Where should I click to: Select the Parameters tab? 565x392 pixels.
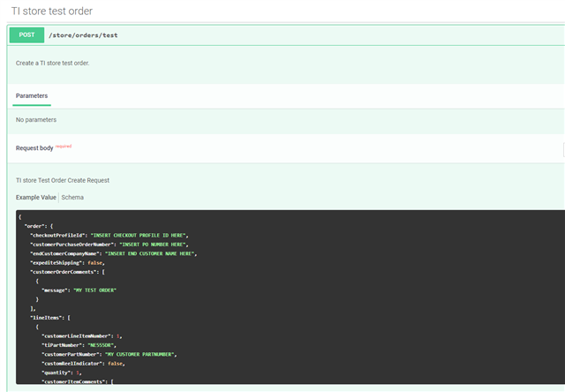point(32,95)
